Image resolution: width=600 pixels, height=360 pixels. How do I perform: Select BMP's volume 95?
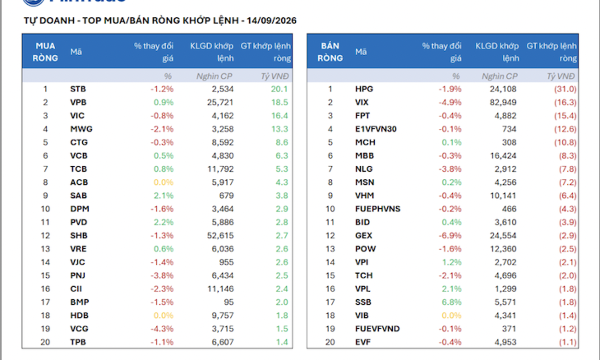point(229,302)
